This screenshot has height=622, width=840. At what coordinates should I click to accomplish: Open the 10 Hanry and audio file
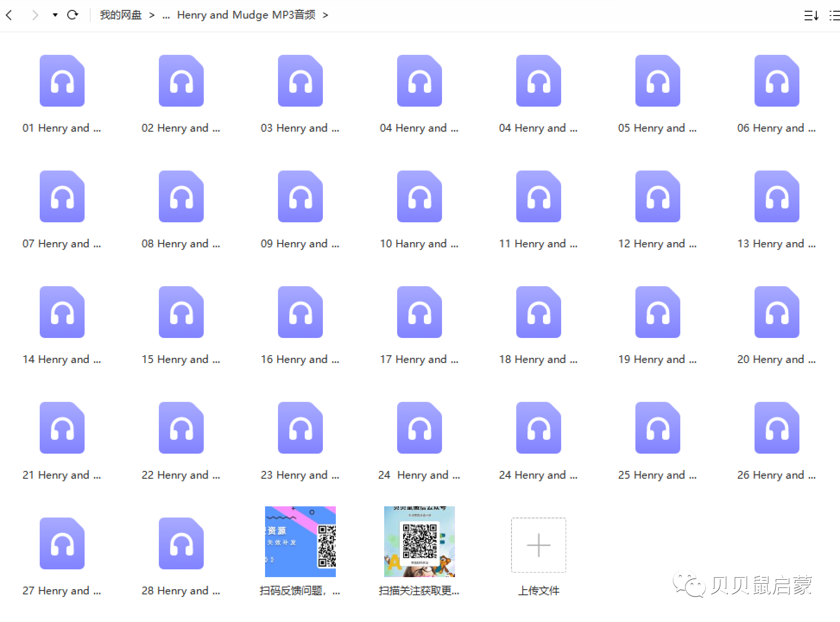point(419,196)
